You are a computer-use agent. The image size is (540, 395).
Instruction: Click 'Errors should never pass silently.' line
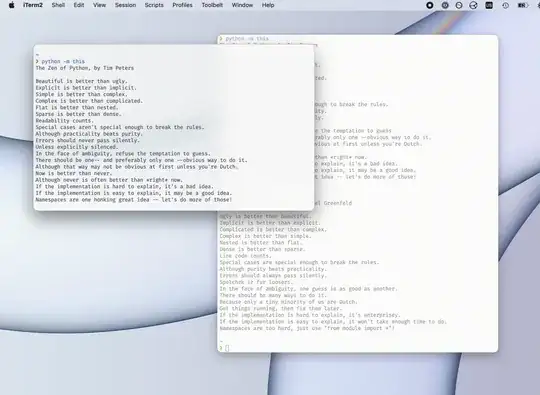coord(87,141)
